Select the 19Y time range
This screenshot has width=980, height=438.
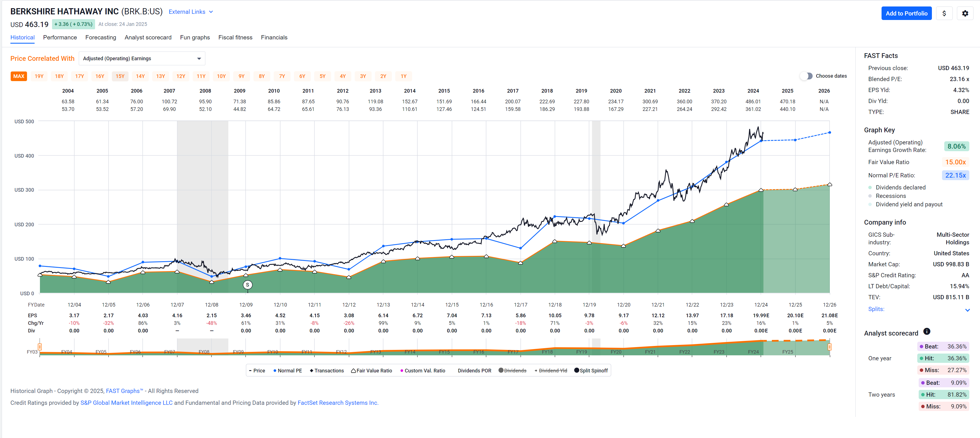point(39,76)
